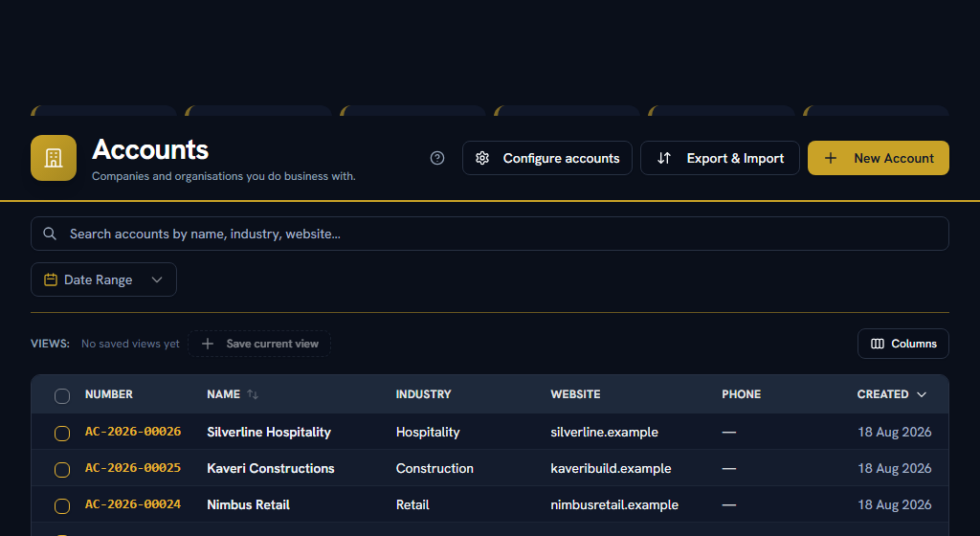The image size is (980, 536).
Task: Click the Construction industry cell
Action: click(434, 469)
